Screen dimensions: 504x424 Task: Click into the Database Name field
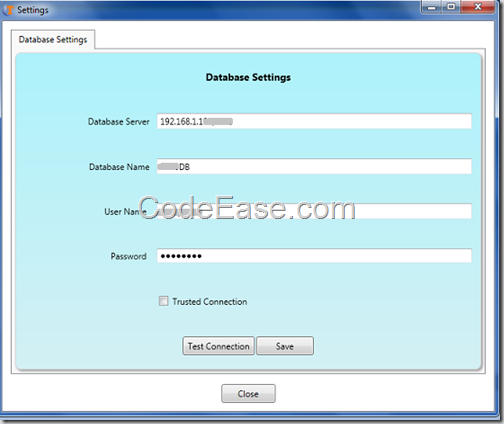314,166
